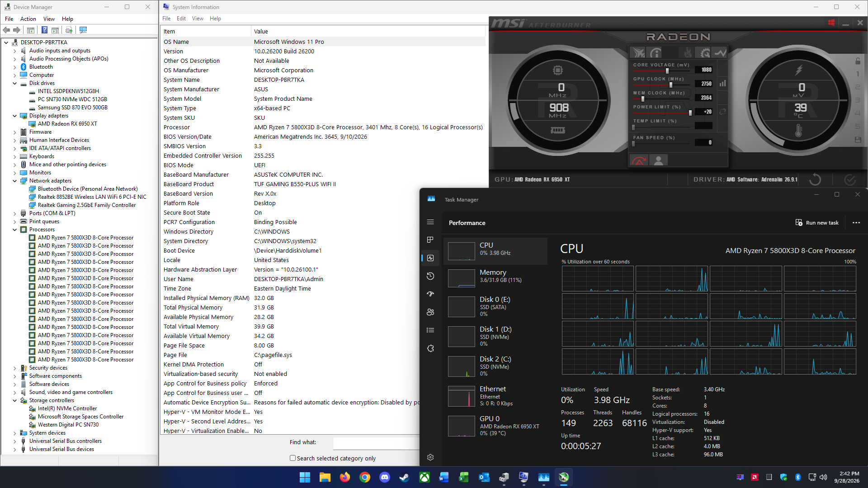Image resolution: width=868 pixels, height=488 pixels.
Task: Collapse the Disk drives node
Action: (14, 83)
